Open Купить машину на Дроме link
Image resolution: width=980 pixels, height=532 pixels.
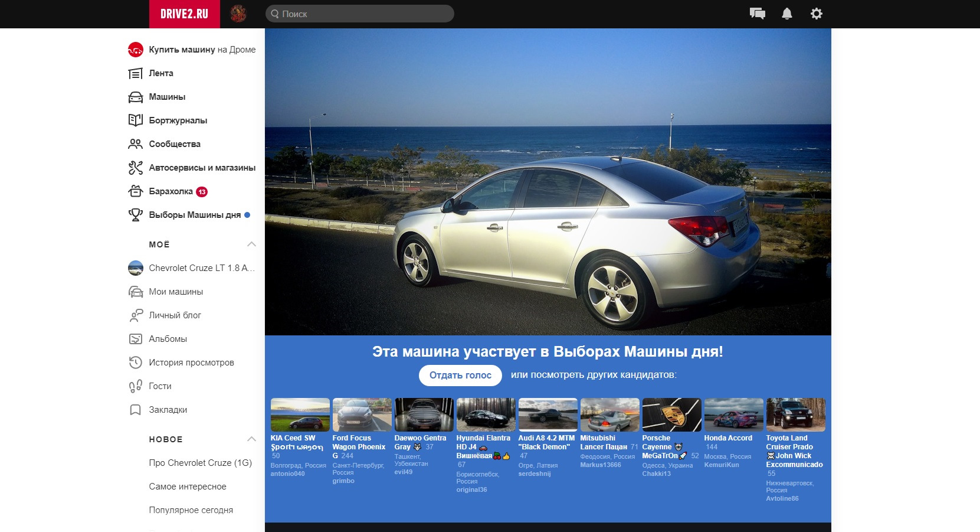[202, 50]
